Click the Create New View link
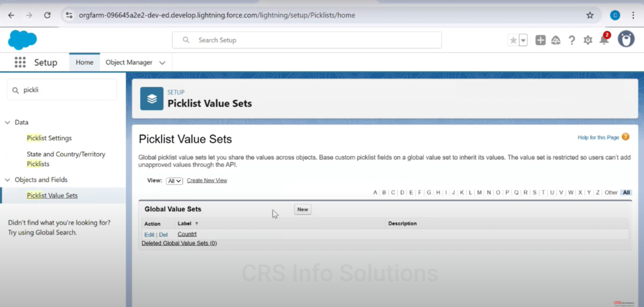 point(207,181)
